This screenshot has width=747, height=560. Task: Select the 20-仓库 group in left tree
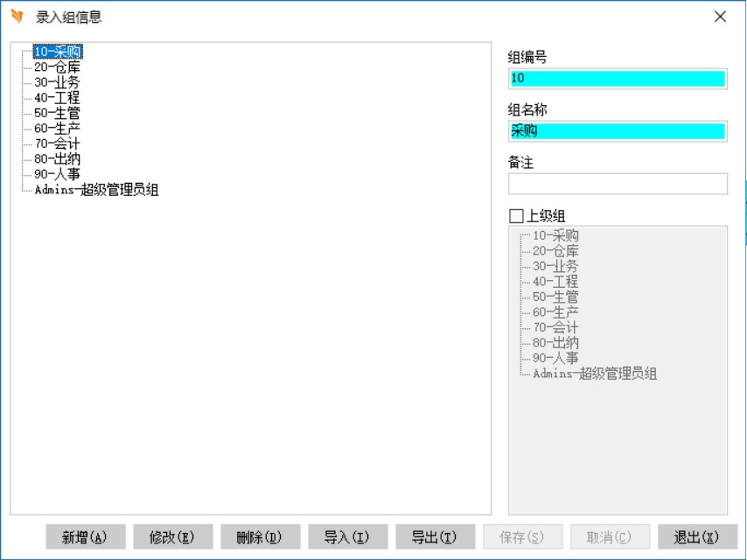point(57,67)
